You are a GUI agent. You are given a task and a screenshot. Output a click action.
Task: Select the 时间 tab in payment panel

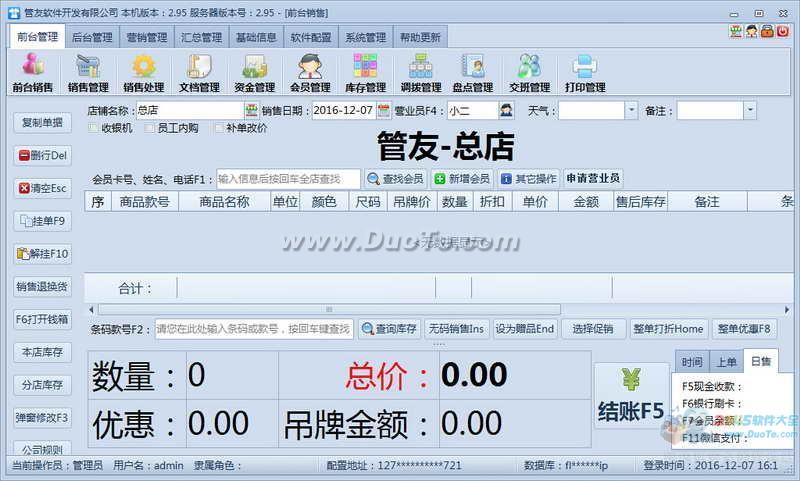coord(692,362)
